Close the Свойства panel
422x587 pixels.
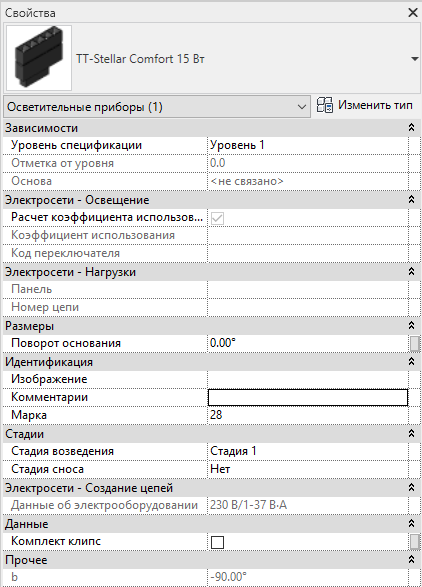tap(413, 13)
